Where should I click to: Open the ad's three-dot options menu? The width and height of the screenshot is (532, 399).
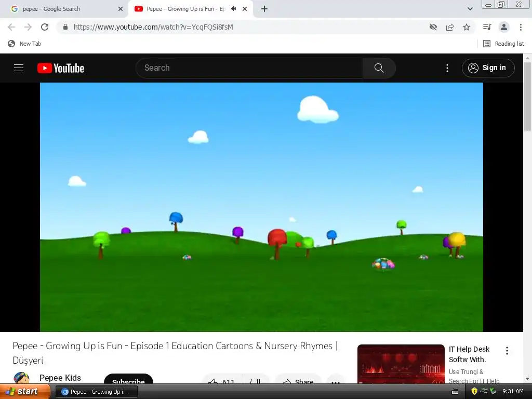[507, 351]
